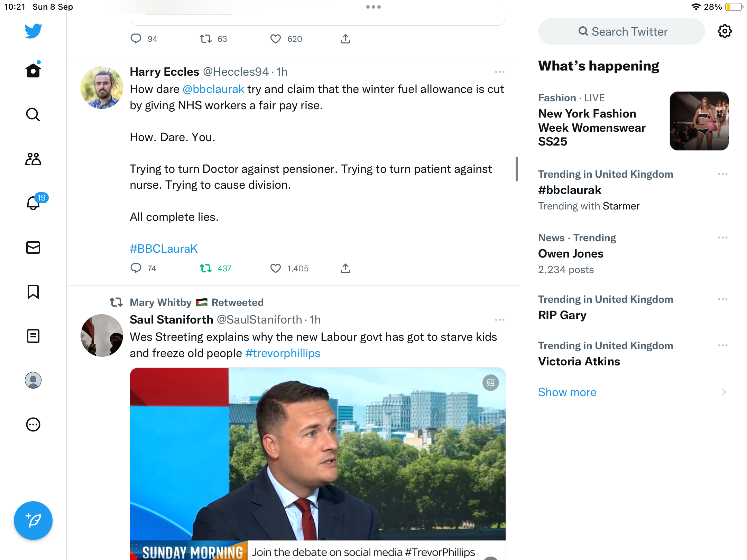Screen dimensions: 747x560
Task: Open more options on Saul Staniforth's tweet
Action: pos(499,320)
